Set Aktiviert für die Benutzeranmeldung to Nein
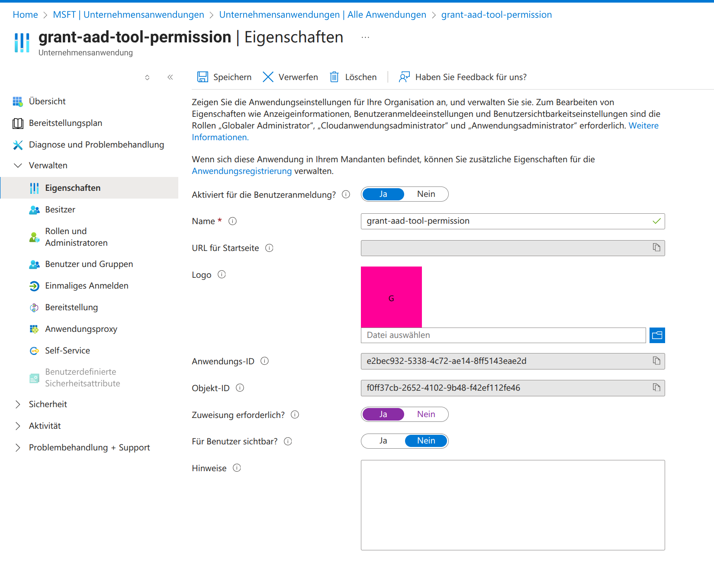Image resolution: width=714 pixels, height=588 pixels. point(426,194)
